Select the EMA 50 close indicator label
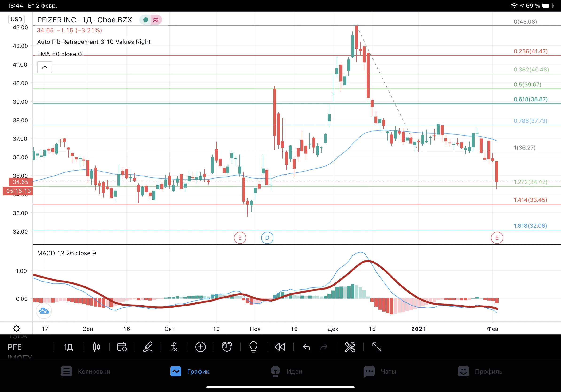 click(x=59, y=54)
